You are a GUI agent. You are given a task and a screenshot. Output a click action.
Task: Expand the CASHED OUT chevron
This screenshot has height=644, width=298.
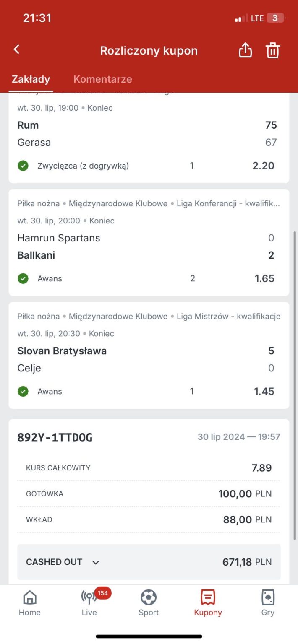[x=96, y=563]
